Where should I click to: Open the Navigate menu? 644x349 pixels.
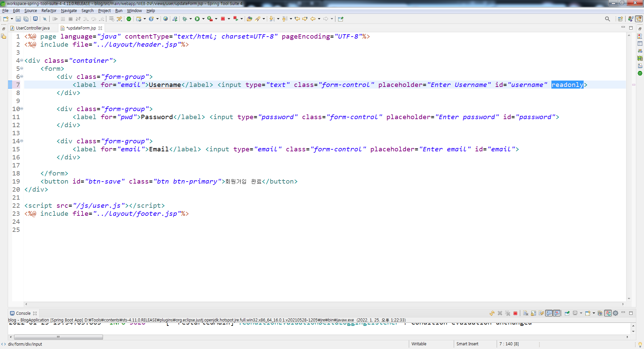69,11
